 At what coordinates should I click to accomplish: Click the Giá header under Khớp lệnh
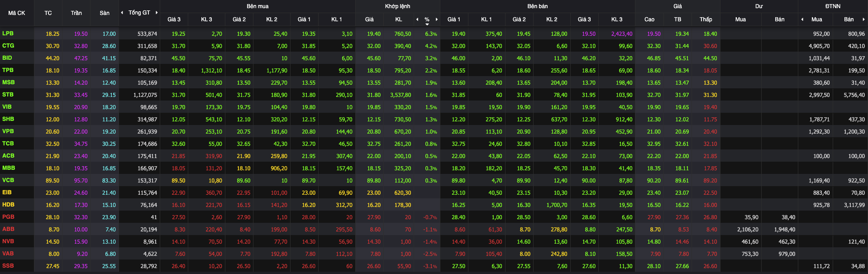point(369,19)
